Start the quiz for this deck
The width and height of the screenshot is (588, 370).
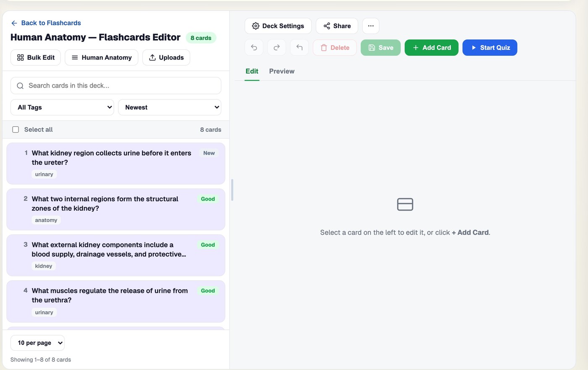tap(490, 48)
